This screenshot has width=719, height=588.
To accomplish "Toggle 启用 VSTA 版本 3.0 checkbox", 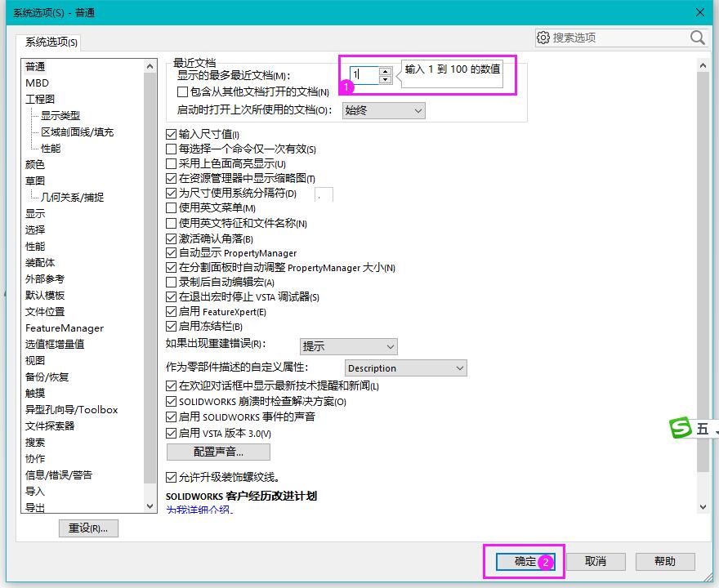I will pyautogui.click(x=171, y=433).
